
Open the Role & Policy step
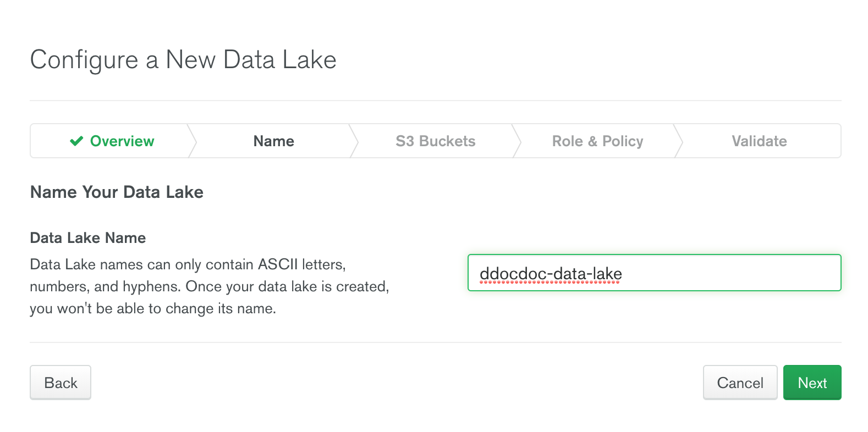[597, 141]
